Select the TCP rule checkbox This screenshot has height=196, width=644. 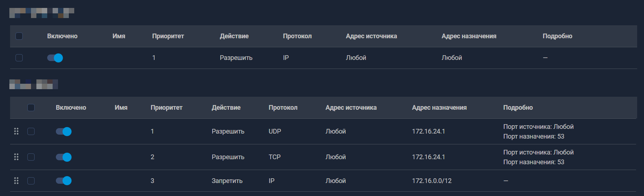pyautogui.click(x=31, y=157)
